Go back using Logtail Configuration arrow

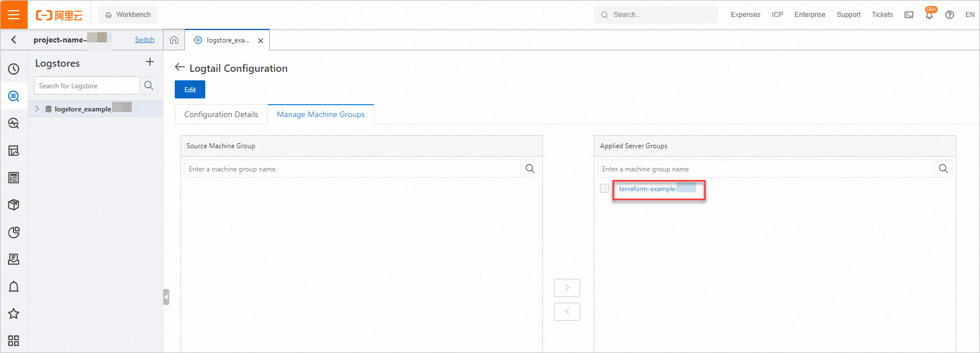tap(180, 67)
